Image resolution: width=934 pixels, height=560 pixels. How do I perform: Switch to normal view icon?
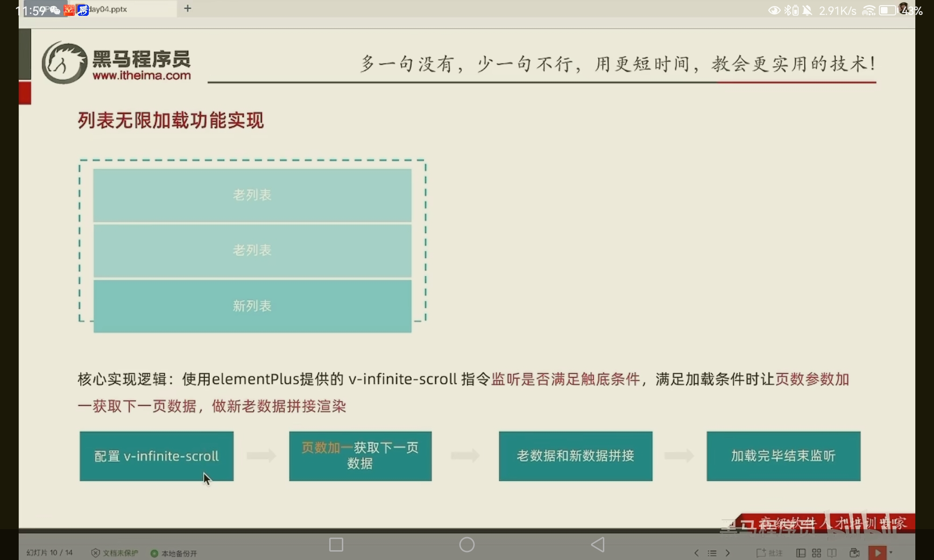(x=801, y=553)
